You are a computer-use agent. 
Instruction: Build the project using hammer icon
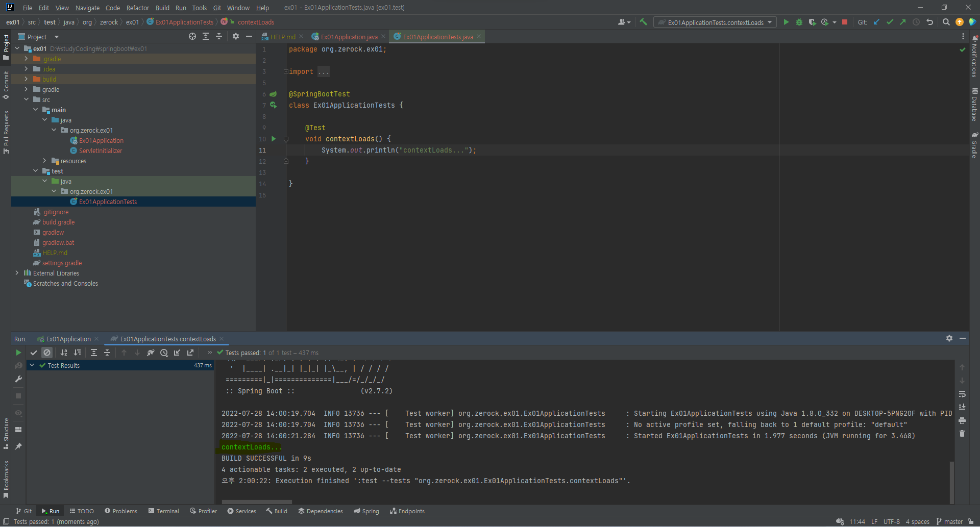pos(643,22)
